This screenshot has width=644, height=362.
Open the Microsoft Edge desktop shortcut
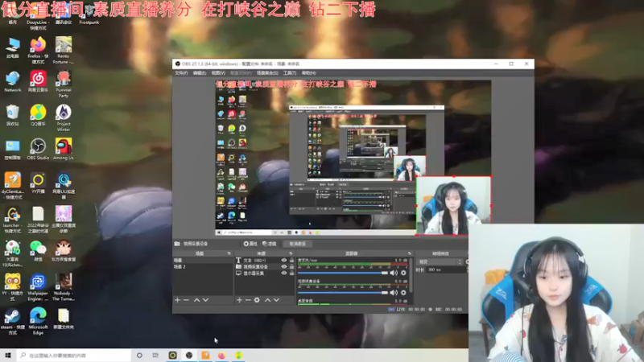point(38,322)
